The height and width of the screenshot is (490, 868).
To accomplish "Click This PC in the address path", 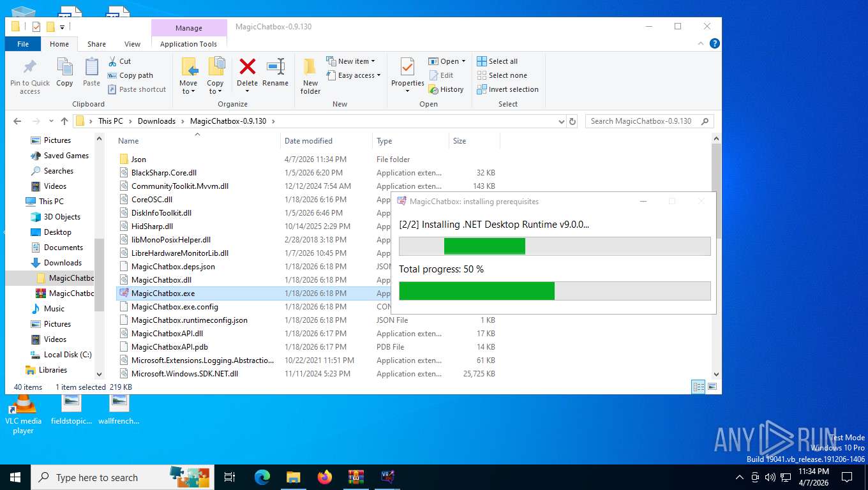I will [110, 121].
